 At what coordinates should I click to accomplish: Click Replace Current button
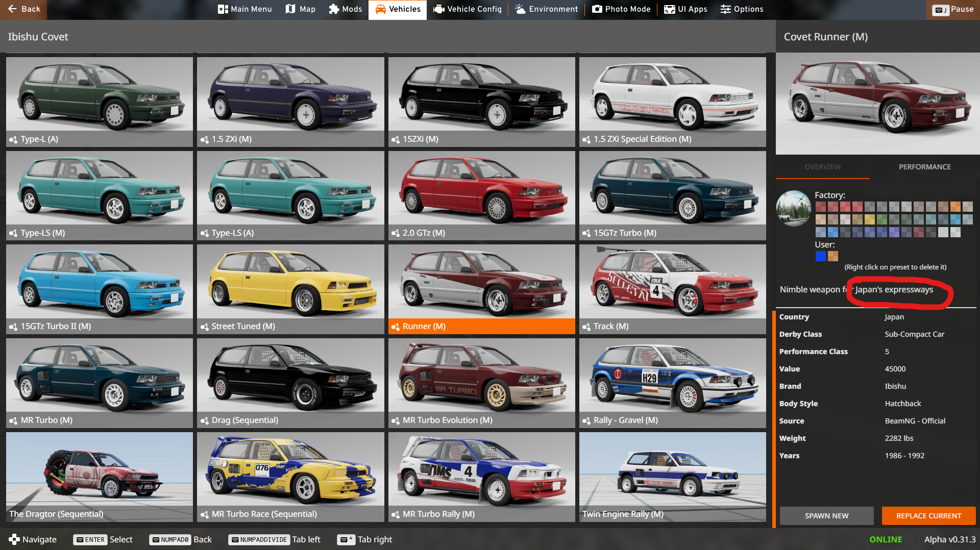(928, 516)
